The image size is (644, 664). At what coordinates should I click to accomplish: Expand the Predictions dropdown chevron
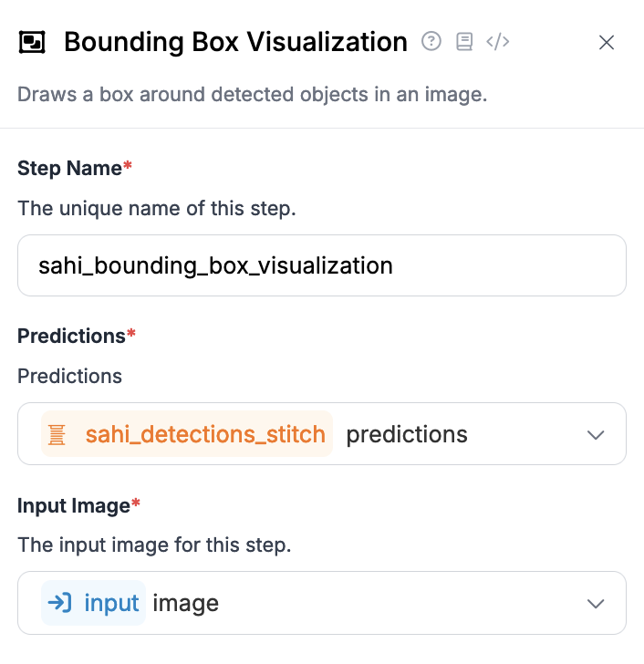click(x=596, y=435)
